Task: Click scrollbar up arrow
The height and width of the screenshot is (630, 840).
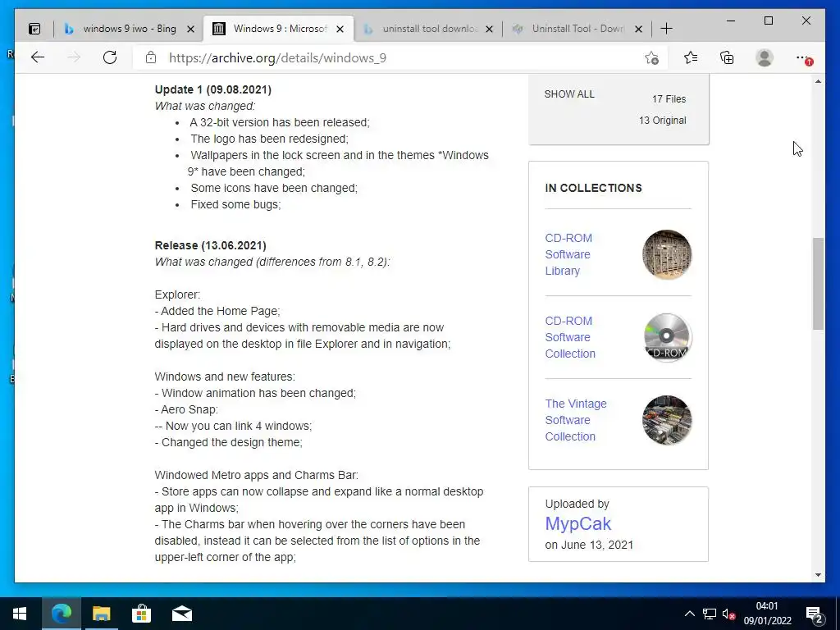Action: (818, 81)
